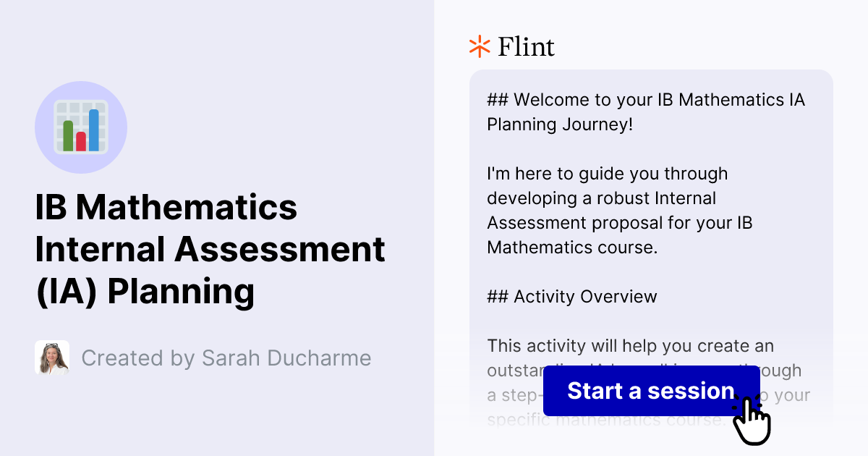Click the Activity Overview heading
This screenshot has width=868, height=456.
tap(571, 296)
